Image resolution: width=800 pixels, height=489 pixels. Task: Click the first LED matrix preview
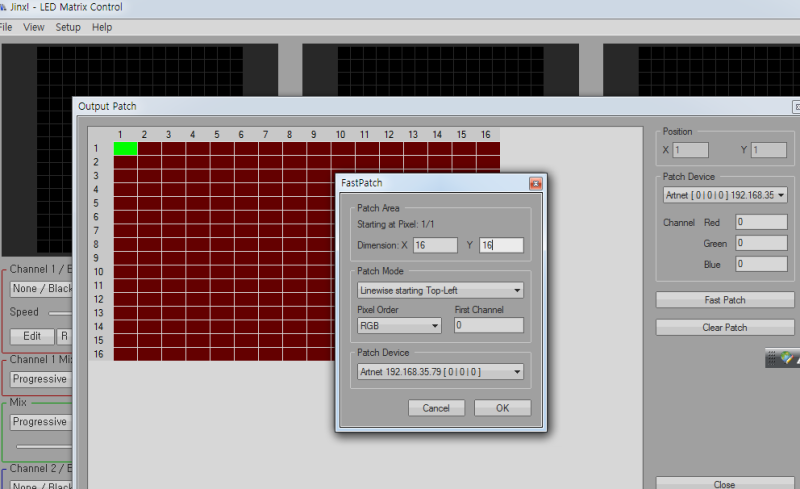(x=140, y=70)
